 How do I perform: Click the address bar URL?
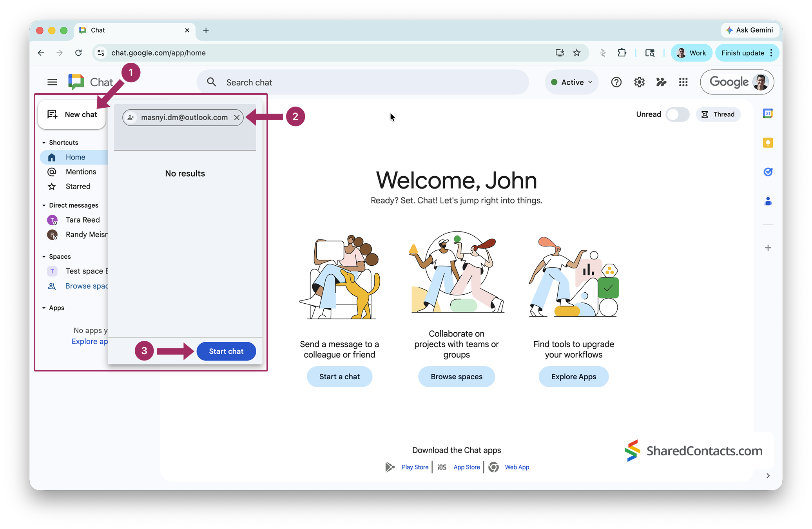tap(158, 53)
